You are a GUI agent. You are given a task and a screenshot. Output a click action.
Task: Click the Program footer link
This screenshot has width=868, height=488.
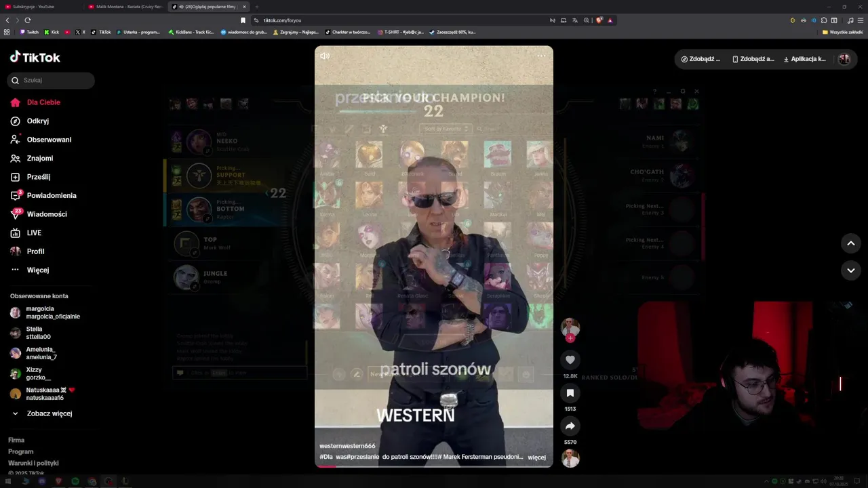pos(20,451)
